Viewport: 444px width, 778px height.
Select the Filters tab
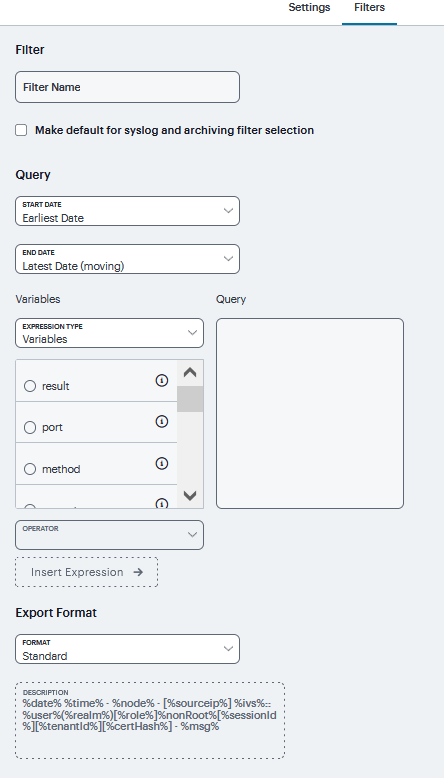pos(370,7)
